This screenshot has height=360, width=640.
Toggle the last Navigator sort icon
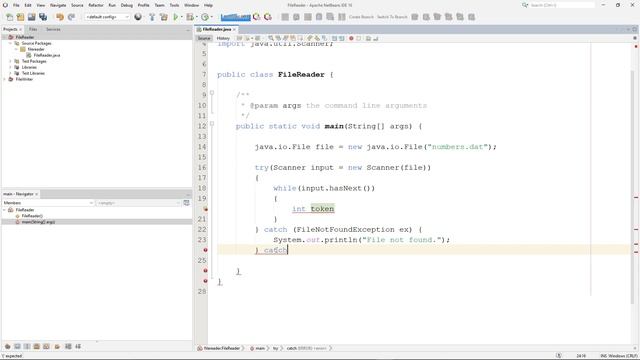pyautogui.click(x=78, y=347)
